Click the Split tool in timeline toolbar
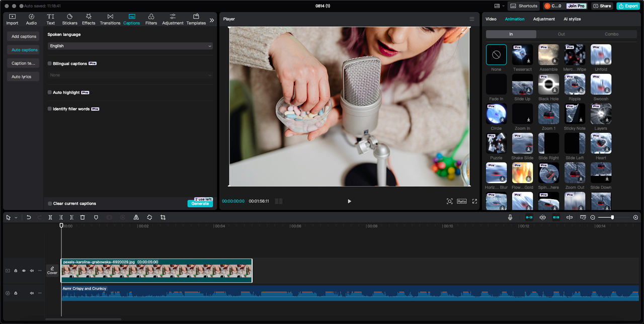The image size is (644, 324). pos(50,217)
